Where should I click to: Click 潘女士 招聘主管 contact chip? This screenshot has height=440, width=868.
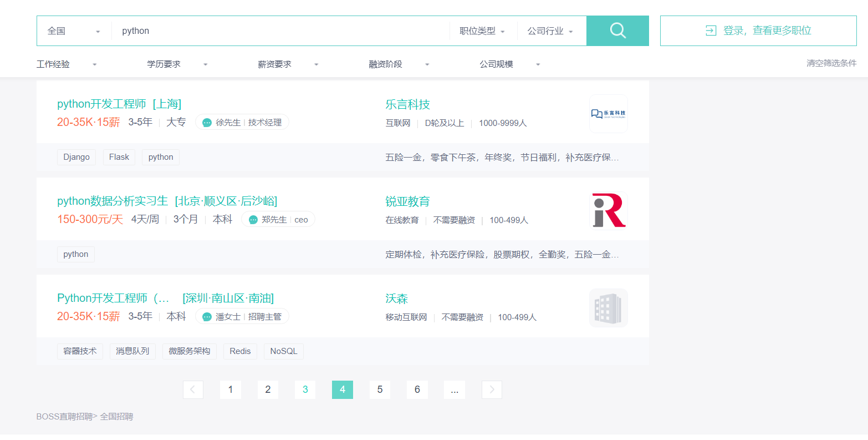(242, 317)
